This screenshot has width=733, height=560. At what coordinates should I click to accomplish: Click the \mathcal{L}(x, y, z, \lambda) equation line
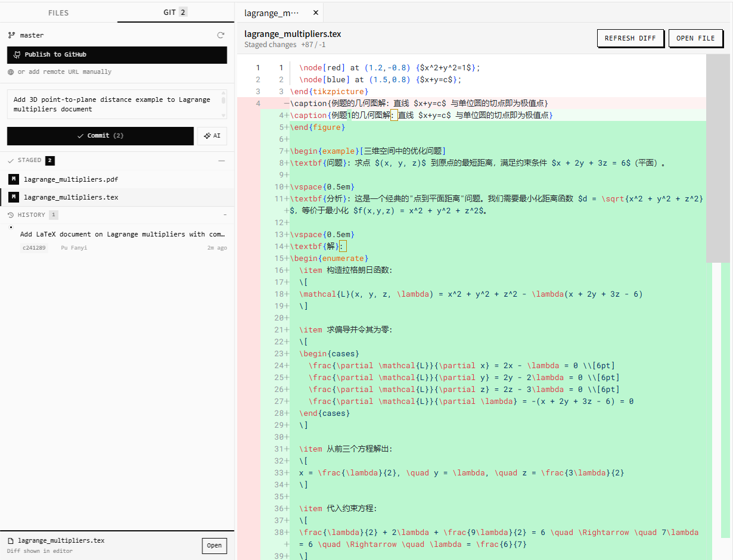click(x=471, y=294)
